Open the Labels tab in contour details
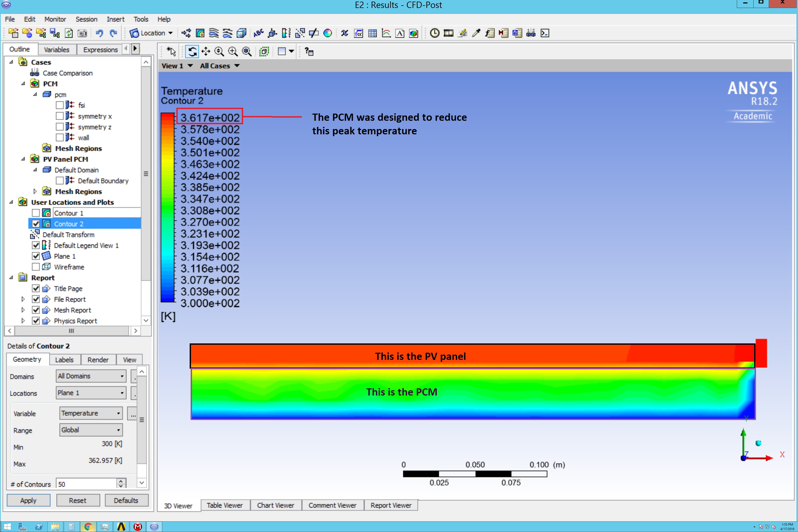 (64, 360)
